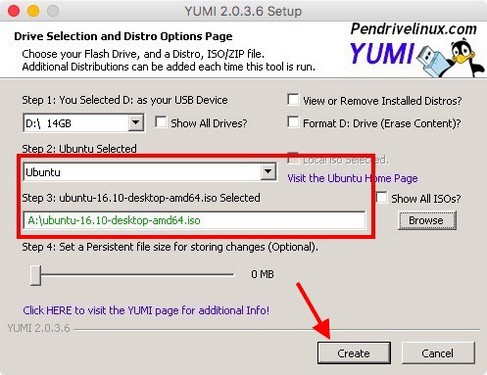
Task: Click the Step 1 USB Device label
Action: [x=125, y=100]
